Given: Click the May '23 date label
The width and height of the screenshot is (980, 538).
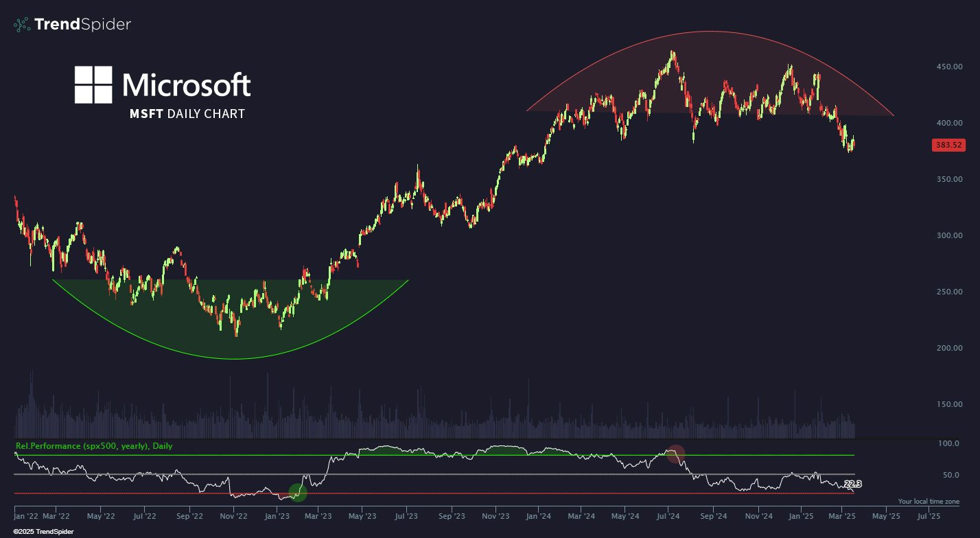Looking at the screenshot, I should coord(362,515).
